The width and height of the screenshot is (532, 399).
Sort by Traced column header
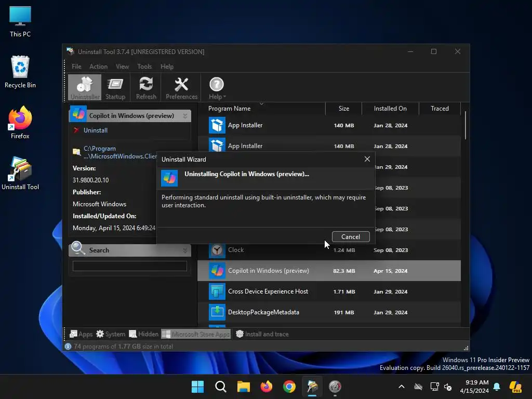click(x=440, y=109)
